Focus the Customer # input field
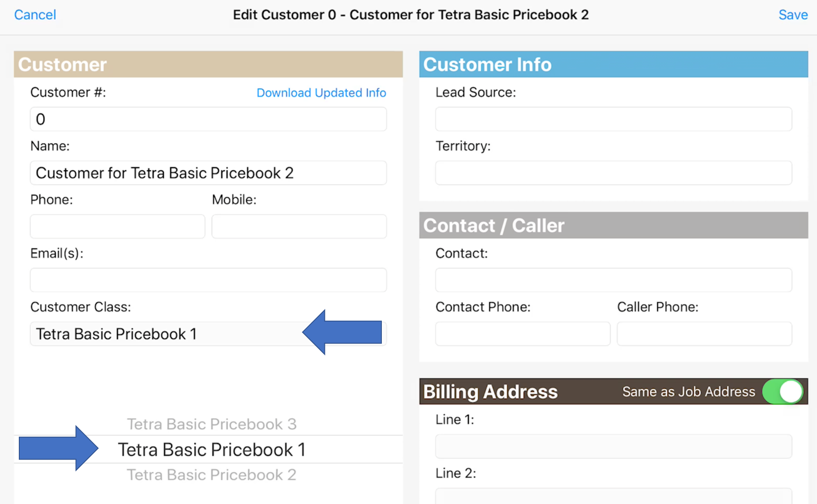 (x=208, y=119)
